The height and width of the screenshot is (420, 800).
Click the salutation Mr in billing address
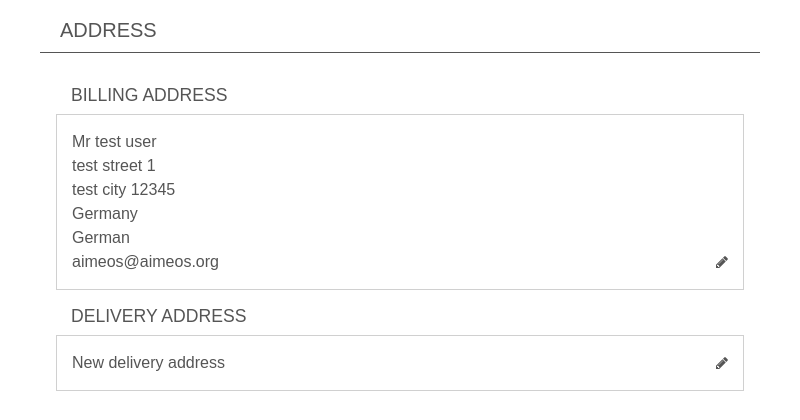81,141
